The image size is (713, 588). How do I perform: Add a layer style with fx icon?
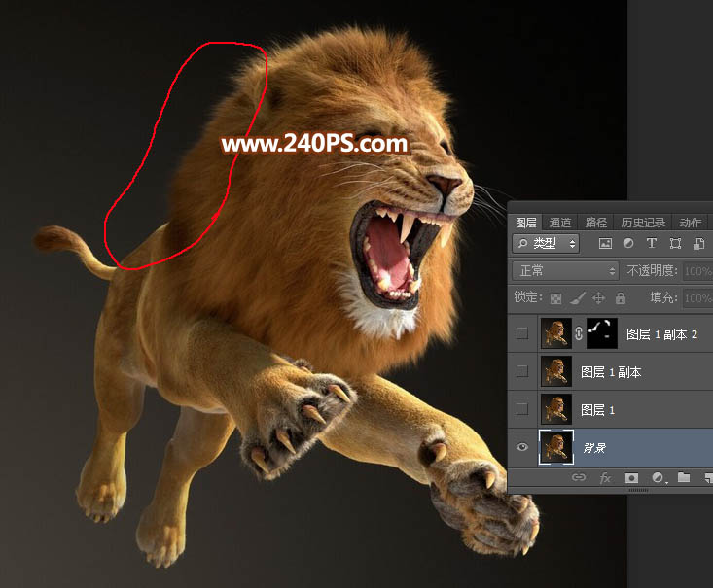click(605, 477)
